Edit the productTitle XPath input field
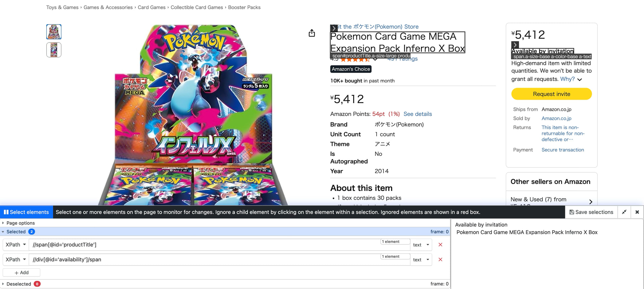This screenshot has width=644, height=289. pyautogui.click(x=205, y=245)
